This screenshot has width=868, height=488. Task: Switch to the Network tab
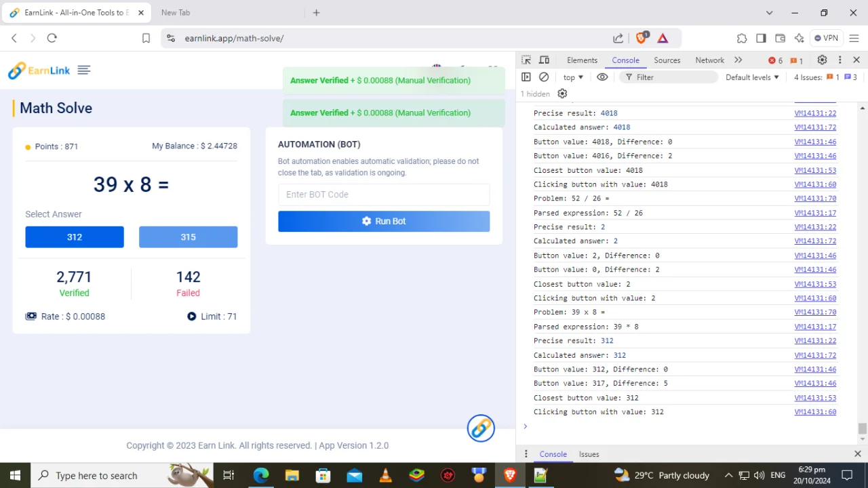tap(710, 60)
